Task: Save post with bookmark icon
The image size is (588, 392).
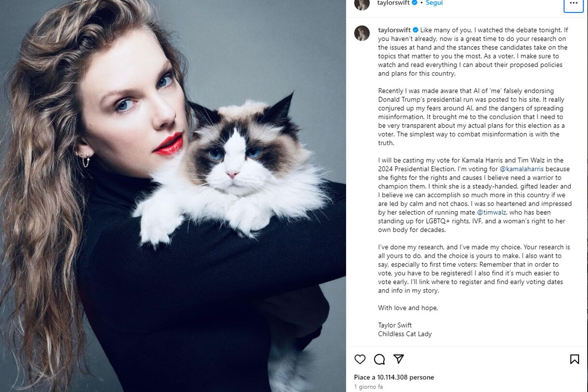Action: pyautogui.click(x=574, y=359)
